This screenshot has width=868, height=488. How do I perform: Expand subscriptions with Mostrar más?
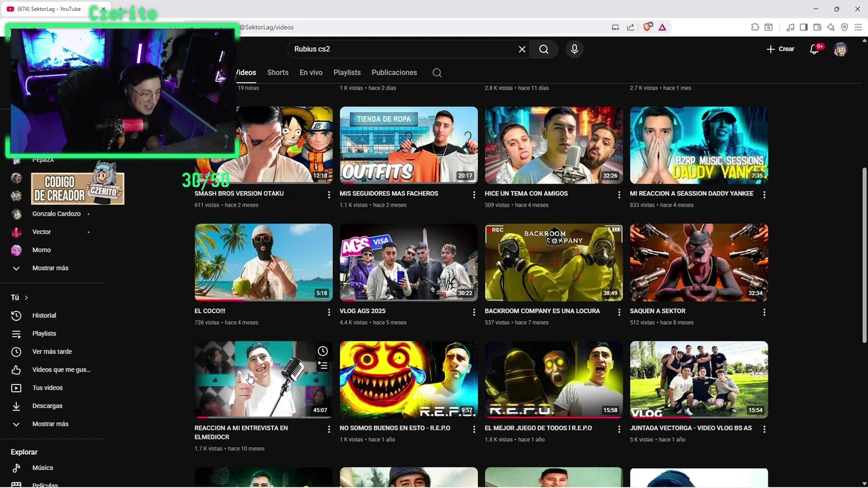[52, 268]
